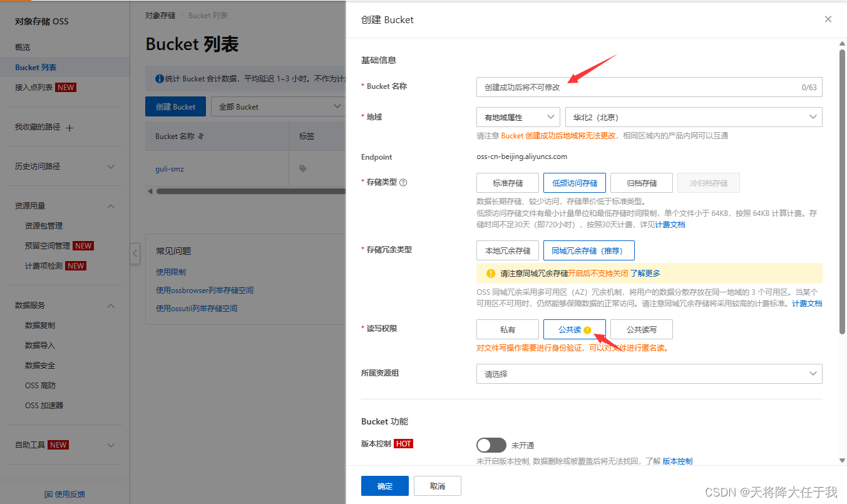Open the 所属资源组 请选择 dropdown
The height and width of the screenshot is (504, 847).
(x=649, y=374)
